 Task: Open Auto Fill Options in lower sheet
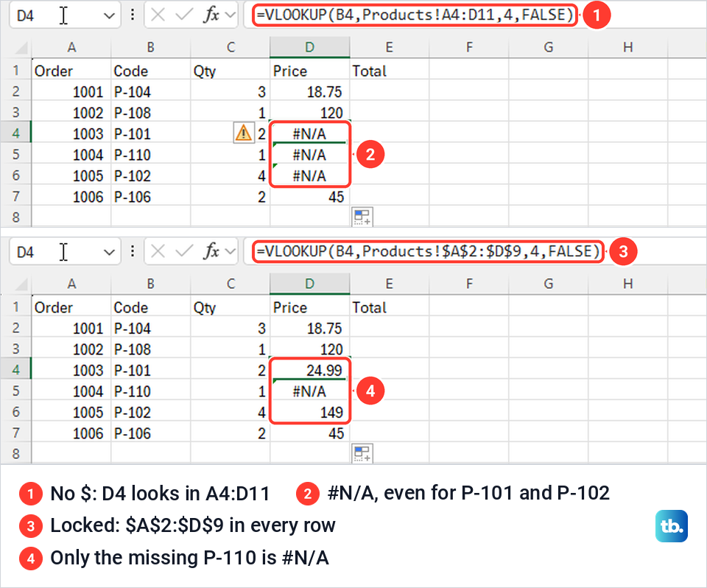point(362,453)
